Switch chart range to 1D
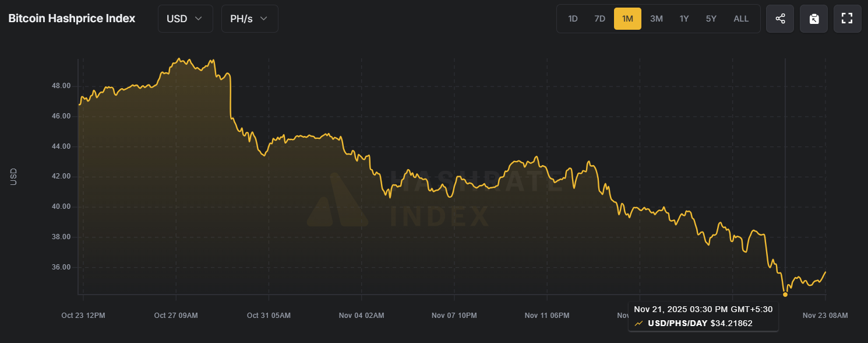 [573, 19]
